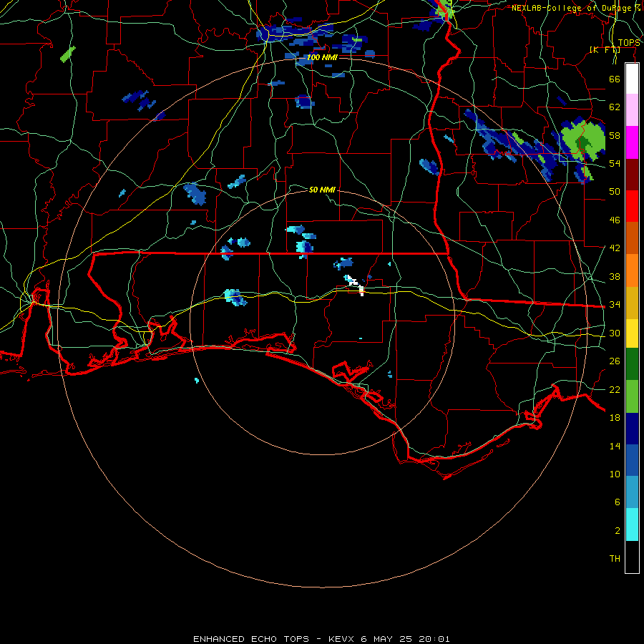Click the large green echo at right edge
The image size is (644, 644).
coord(583,140)
